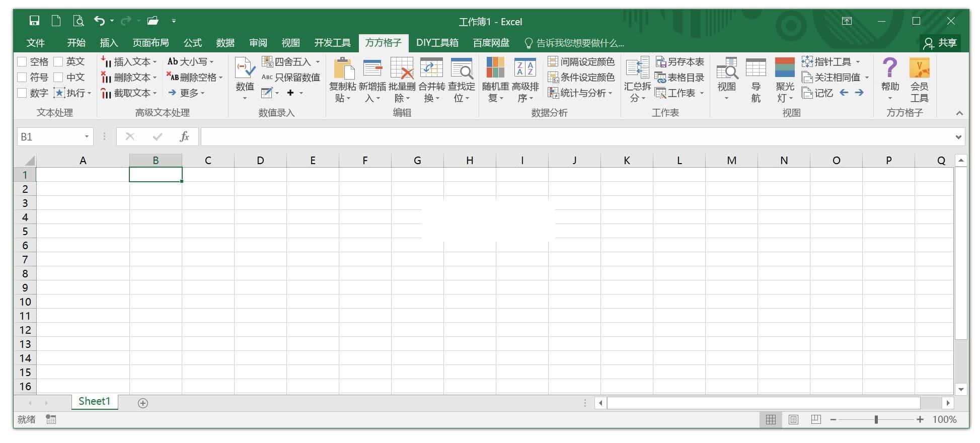Click the 新增插入 icon
This screenshot has height=443, width=980.
point(372,68)
